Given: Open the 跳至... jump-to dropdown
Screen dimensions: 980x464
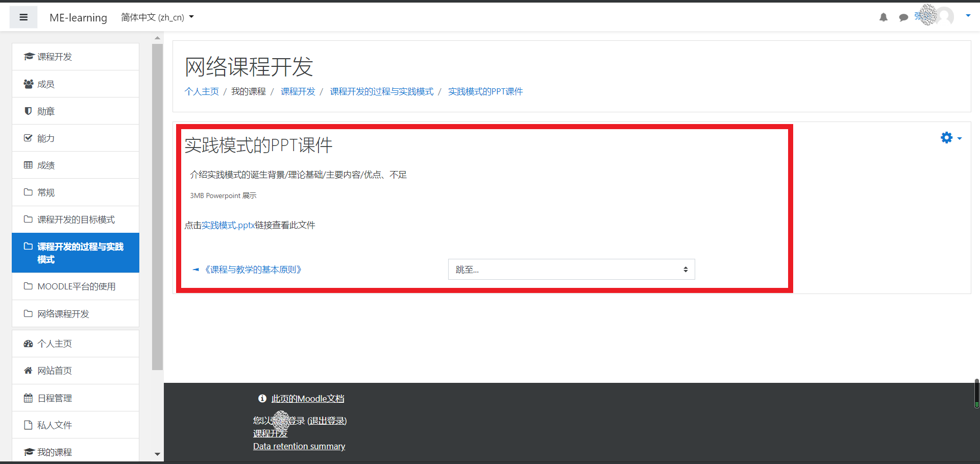Looking at the screenshot, I should [x=571, y=269].
